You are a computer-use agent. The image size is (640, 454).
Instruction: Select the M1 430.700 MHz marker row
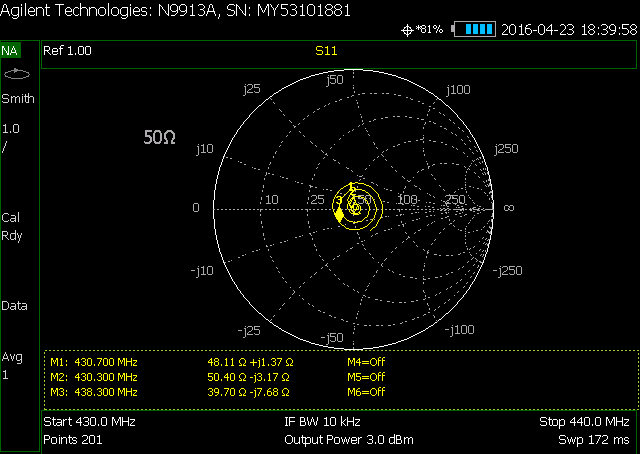pos(93,360)
